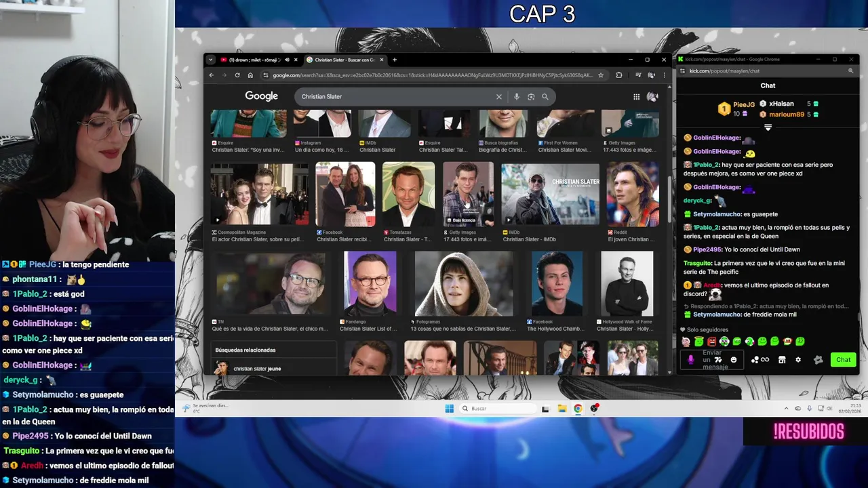
Task: View site information next to google.com URL
Action: 266,75
